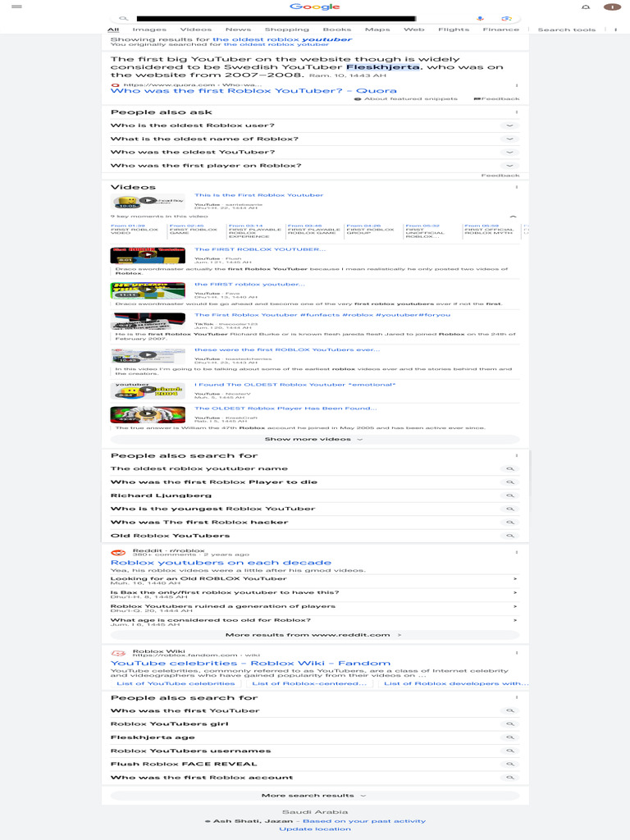The width and height of the screenshot is (630, 840).
Task: Click the Reddit site favicon
Action: click(x=118, y=552)
